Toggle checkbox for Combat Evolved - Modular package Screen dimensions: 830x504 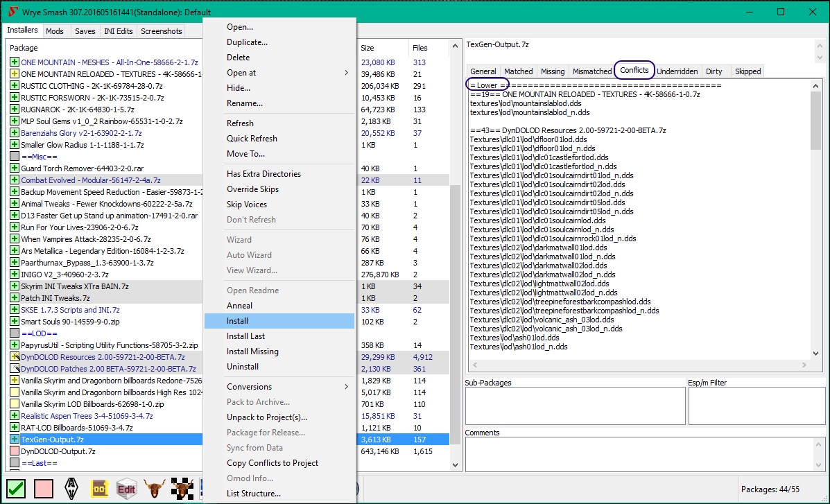[x=15, y=180]
